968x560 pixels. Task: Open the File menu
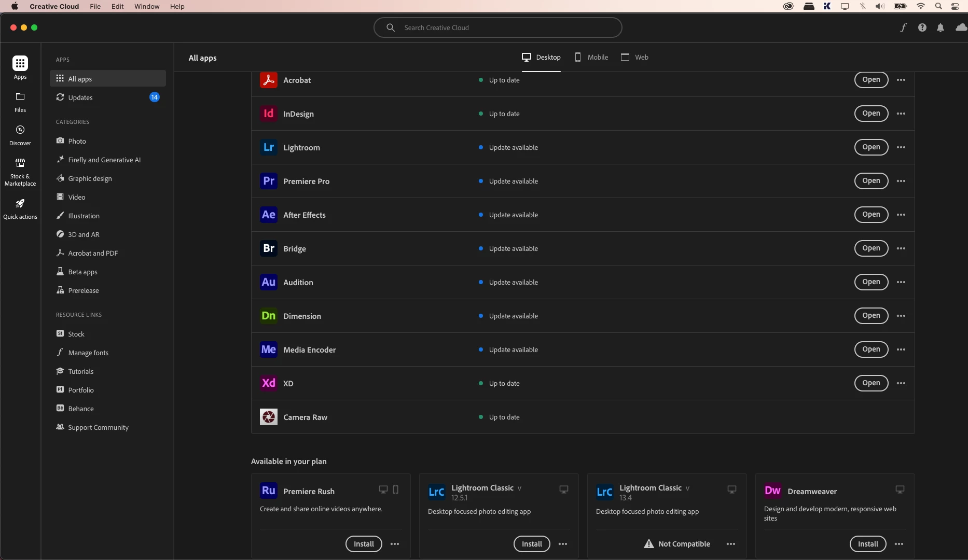[x=95, y=6]
